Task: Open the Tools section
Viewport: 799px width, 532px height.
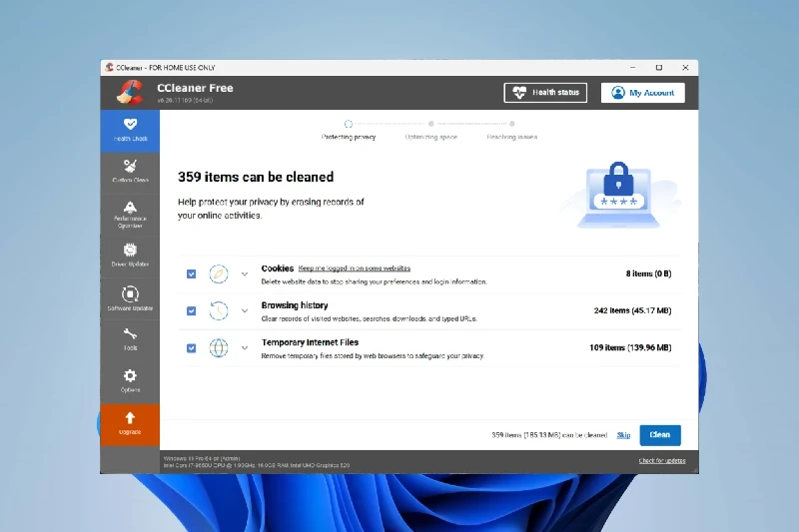Action: [130, 339]
